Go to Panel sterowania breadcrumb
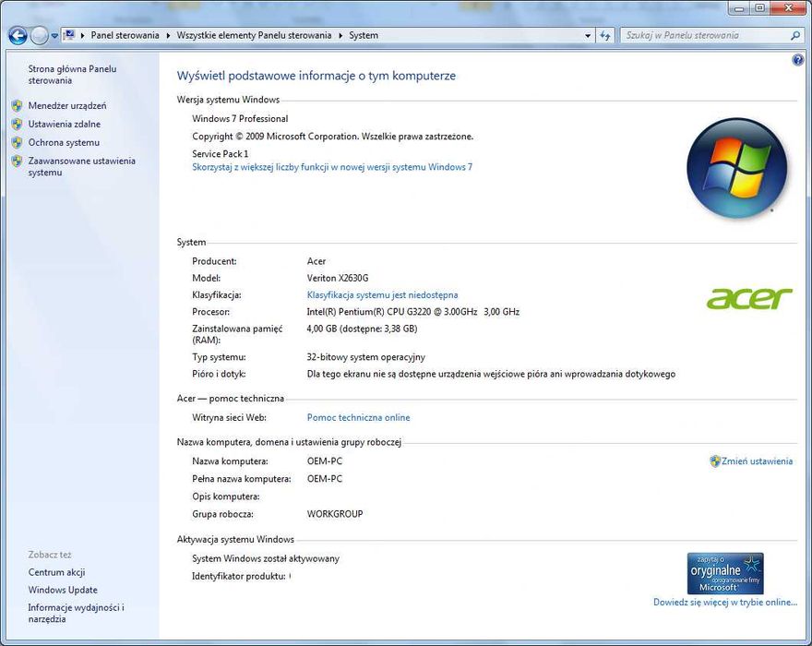 coord(125,35)
